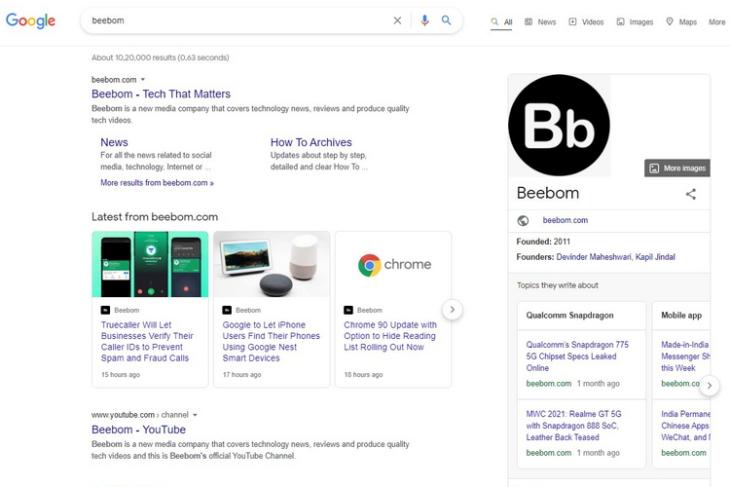This screenshot has width=730, height=487.
Task: Click Chrome logo thumbnail image
Action: point(393,264)
